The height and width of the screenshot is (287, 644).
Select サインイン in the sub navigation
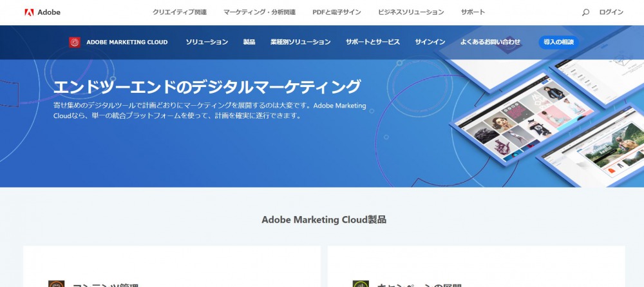430,43
